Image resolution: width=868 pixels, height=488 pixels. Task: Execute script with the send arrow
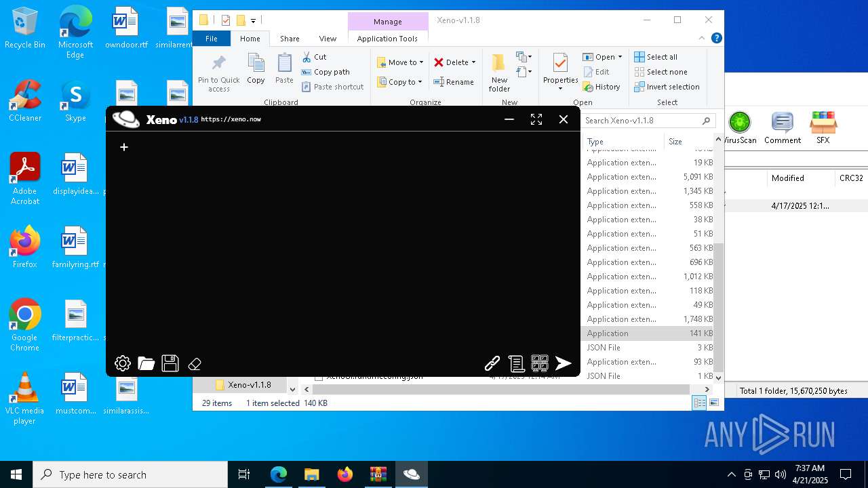coord(564,363)
